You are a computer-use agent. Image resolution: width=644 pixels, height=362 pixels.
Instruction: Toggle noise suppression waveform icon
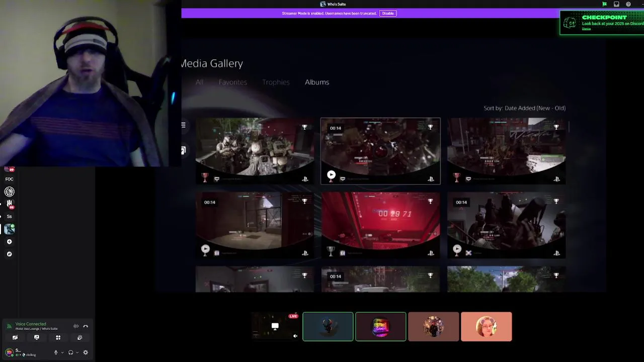[x=76, y=326]
